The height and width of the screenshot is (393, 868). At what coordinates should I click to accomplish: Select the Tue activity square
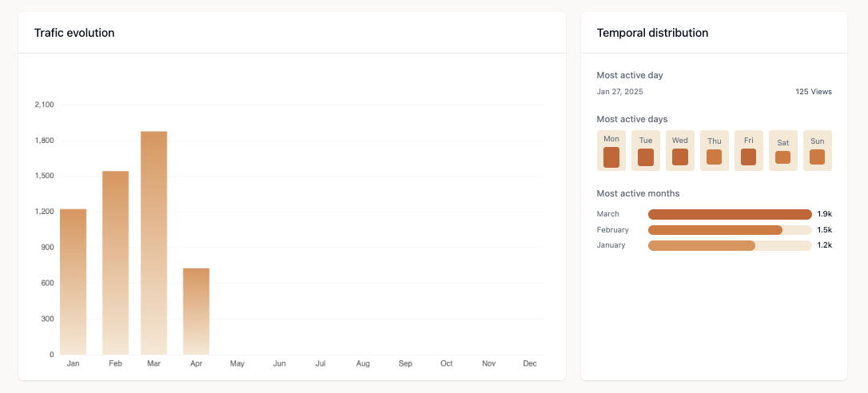tap(646, 157)
